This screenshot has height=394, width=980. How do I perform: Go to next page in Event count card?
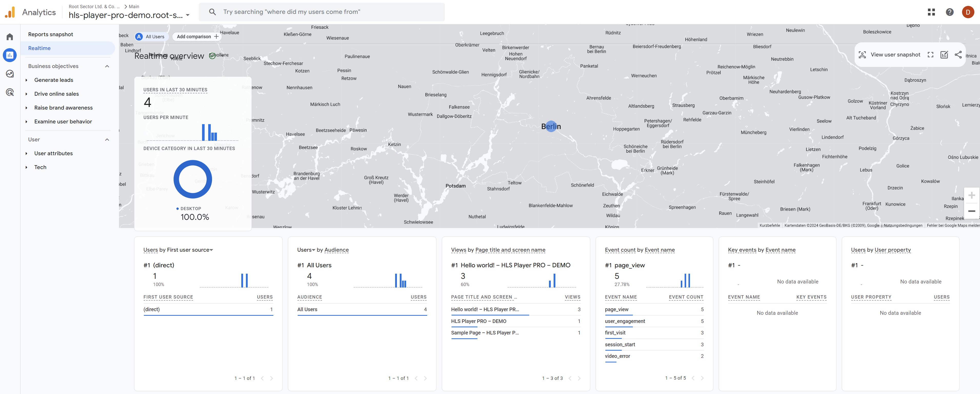coord(702,378)
